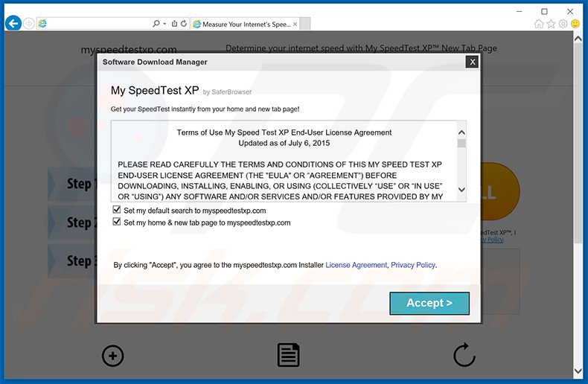Click the plus circle icon at page bottom
588x384 pixels.
point(113,356)
